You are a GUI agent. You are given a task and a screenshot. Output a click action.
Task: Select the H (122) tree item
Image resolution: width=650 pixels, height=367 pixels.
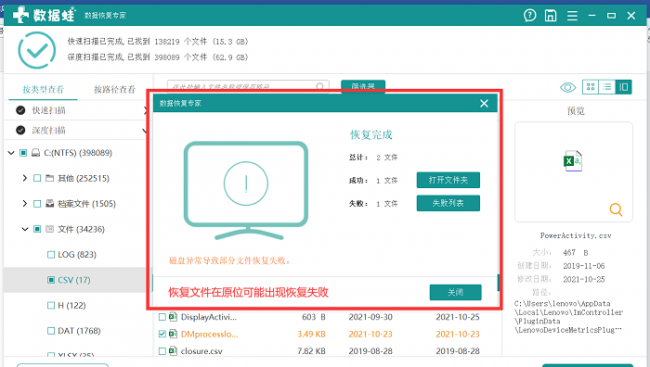coord(72,306)
